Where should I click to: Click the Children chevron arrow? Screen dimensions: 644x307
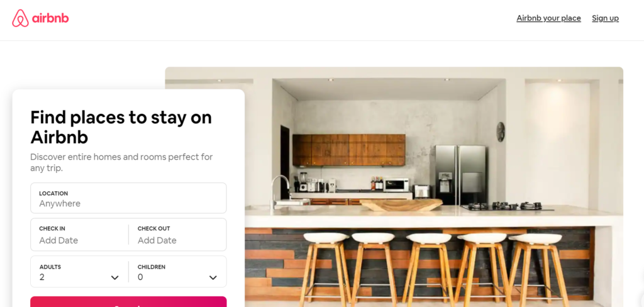click(213, 278)
